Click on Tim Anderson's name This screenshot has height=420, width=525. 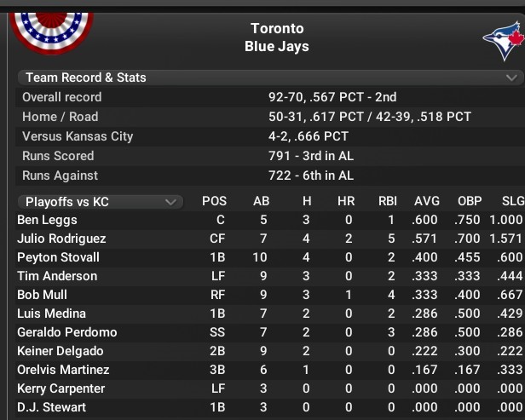pyautogui.click(x=57, y=276)
